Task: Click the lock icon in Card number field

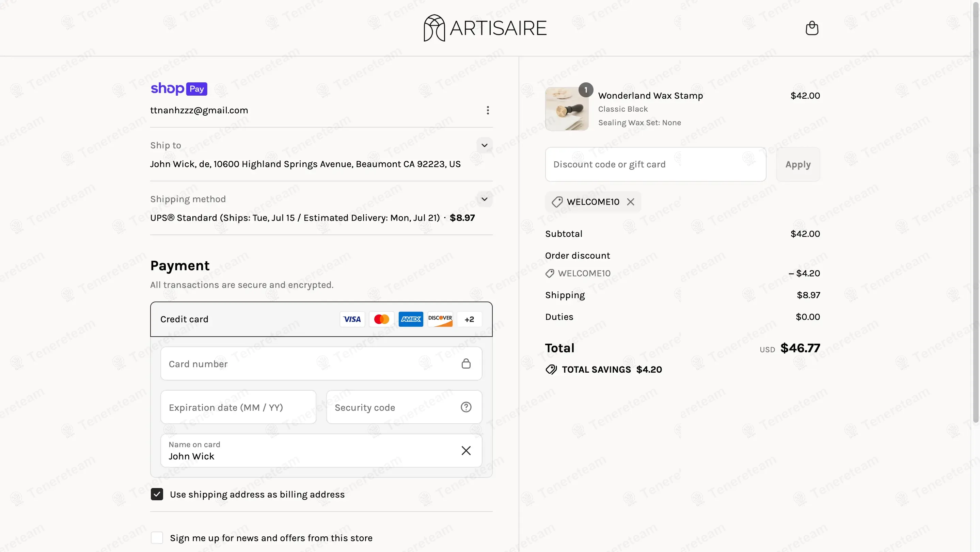Action: [466, 363]
